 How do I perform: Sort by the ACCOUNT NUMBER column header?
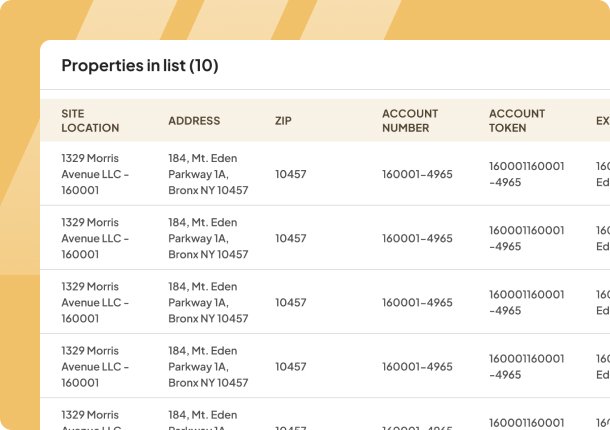click(x=410, y=121)
